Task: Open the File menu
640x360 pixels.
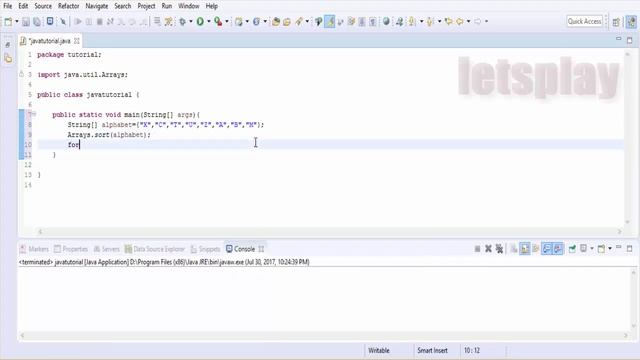Action: tap(7, 6)
